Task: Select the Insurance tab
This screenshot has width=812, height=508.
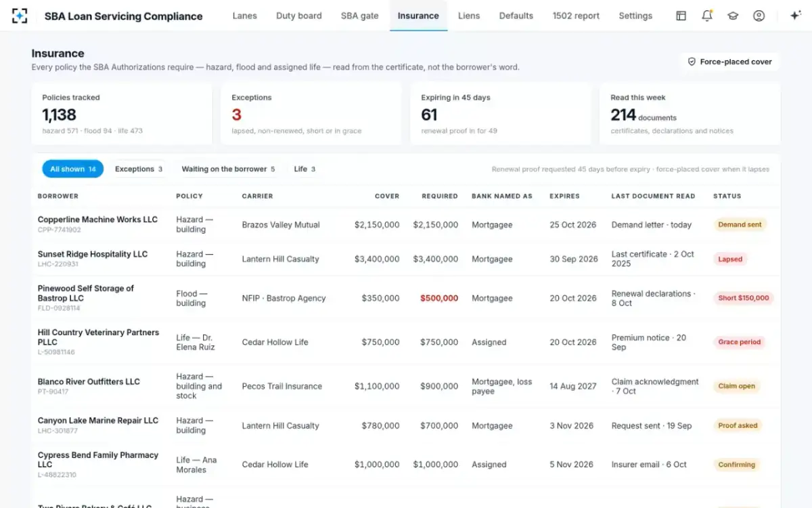Action: click(x=418, y=16)
